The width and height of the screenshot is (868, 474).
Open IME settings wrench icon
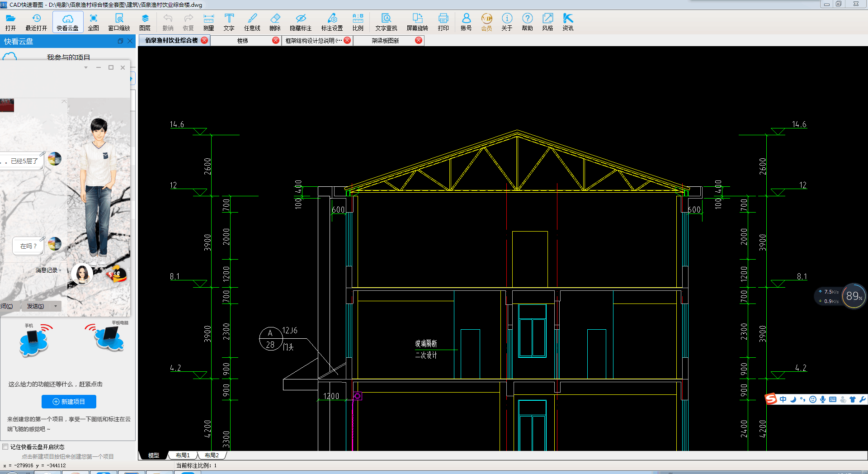pos(863,399)
